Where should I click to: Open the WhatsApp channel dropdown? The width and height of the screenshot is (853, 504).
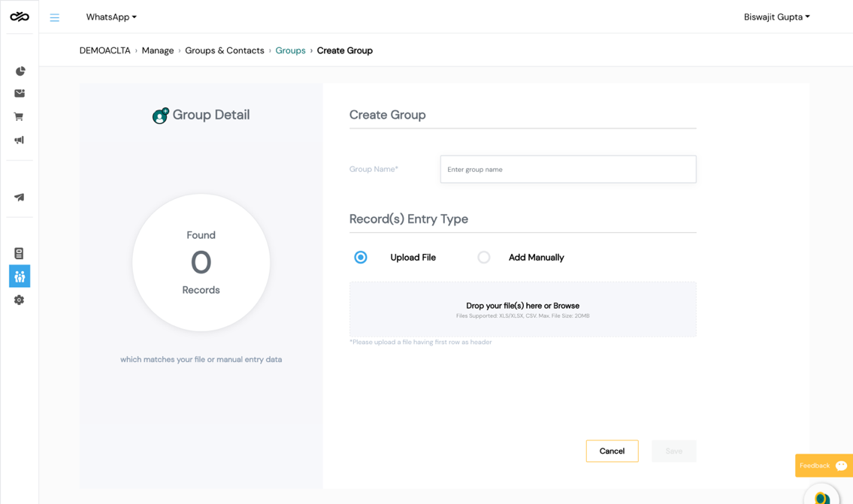(111, 17)
